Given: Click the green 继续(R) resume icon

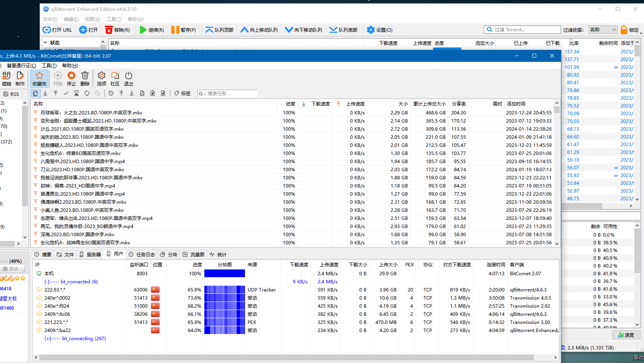Looking at the screenshot, I should pos(152,30).
